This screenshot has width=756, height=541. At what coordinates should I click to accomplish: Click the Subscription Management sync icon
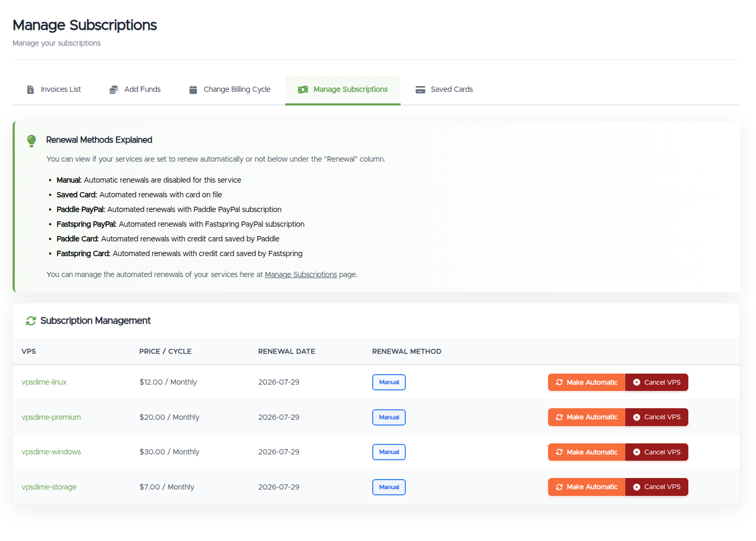[x=31, y=321]
